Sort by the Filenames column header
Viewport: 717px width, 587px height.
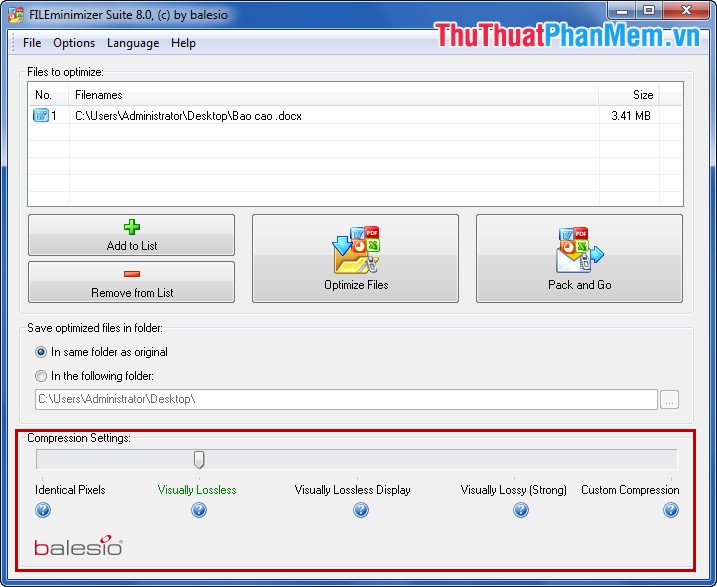click(334, 95)
